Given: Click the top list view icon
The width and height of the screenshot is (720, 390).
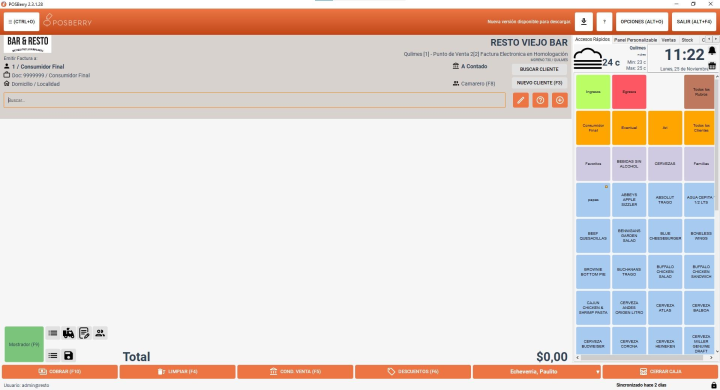Looking at the screenshot, I should (53, 333).
